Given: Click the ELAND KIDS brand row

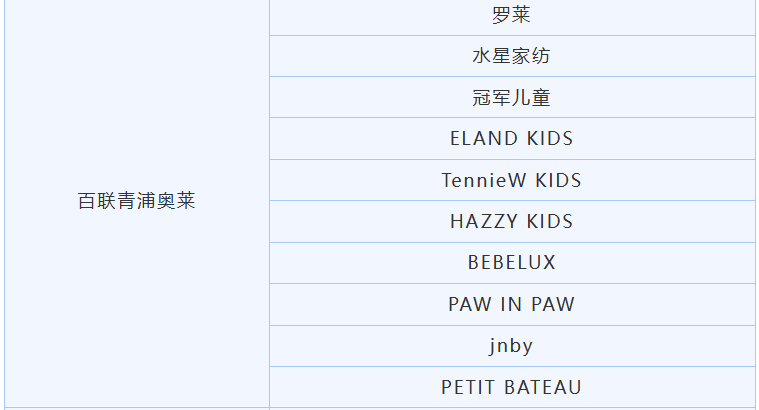Looking at the screenshot, I should coord(511,139).
